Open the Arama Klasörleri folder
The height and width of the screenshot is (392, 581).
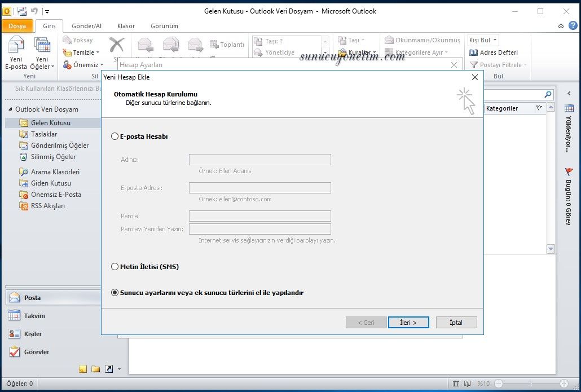(55, 172)
